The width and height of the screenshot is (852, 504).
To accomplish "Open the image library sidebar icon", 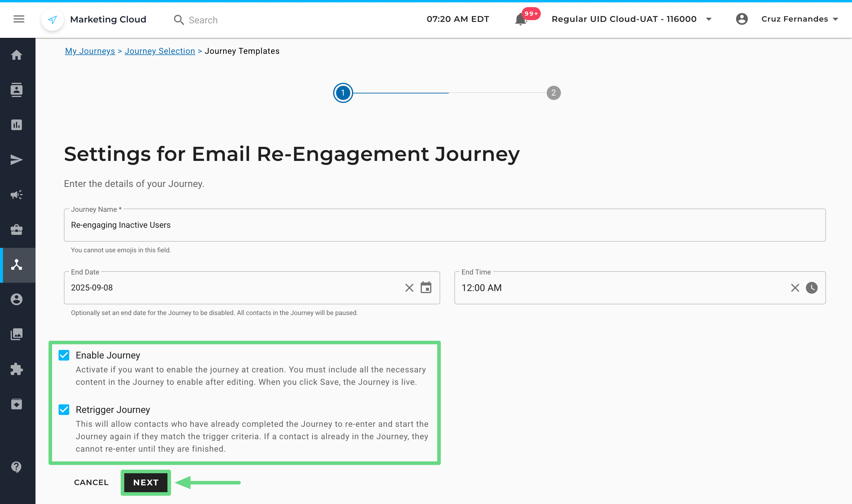I will pos(17,334).
